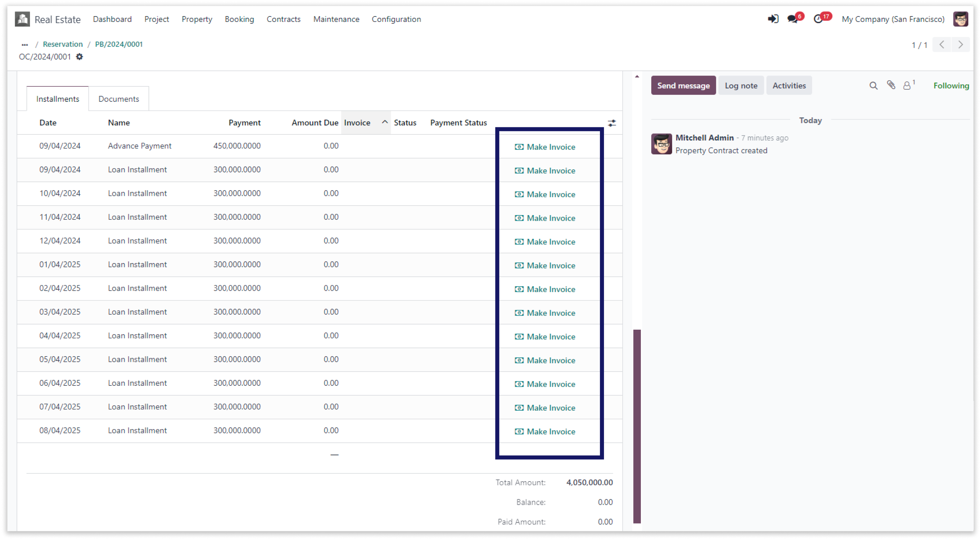Open the column settings adjust icon

coord(612,123)
